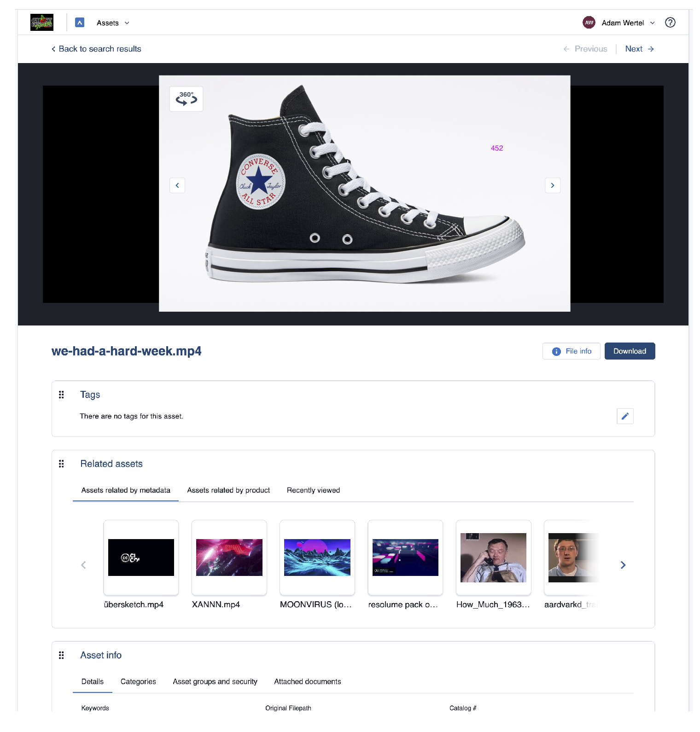The image size is (700, 732).
Task: Open the MOONVIRUS thumbnail
Action: (x=317, y=558)
